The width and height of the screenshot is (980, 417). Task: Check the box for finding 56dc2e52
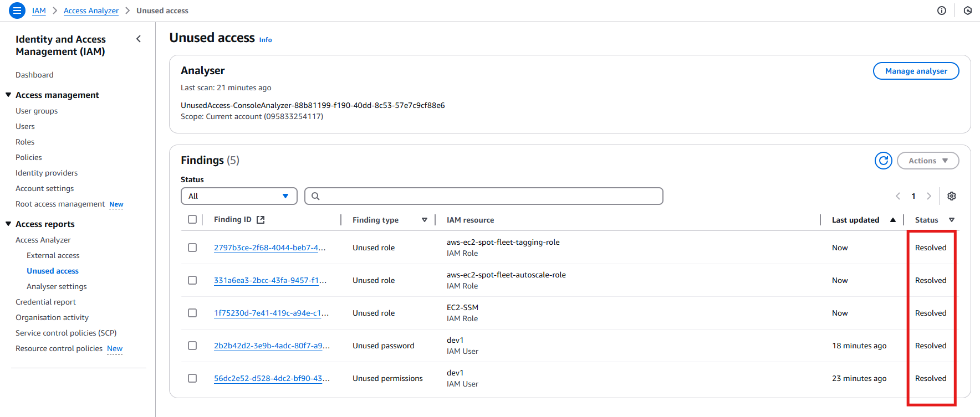[x=192, y=378]
